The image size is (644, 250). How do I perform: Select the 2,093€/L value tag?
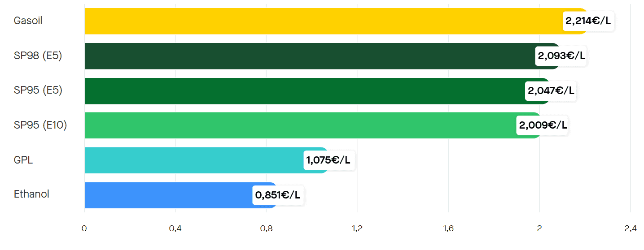[x=561, y=56]
